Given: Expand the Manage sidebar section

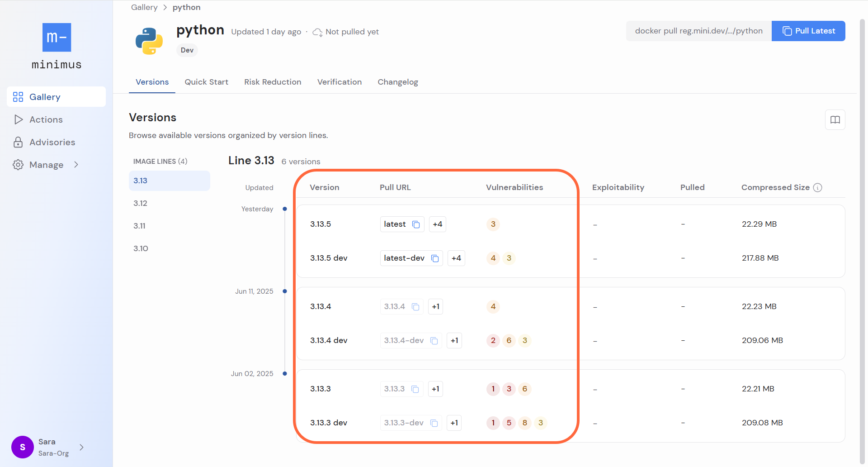Looking at the screenshot, I should [x=76, y=165].
